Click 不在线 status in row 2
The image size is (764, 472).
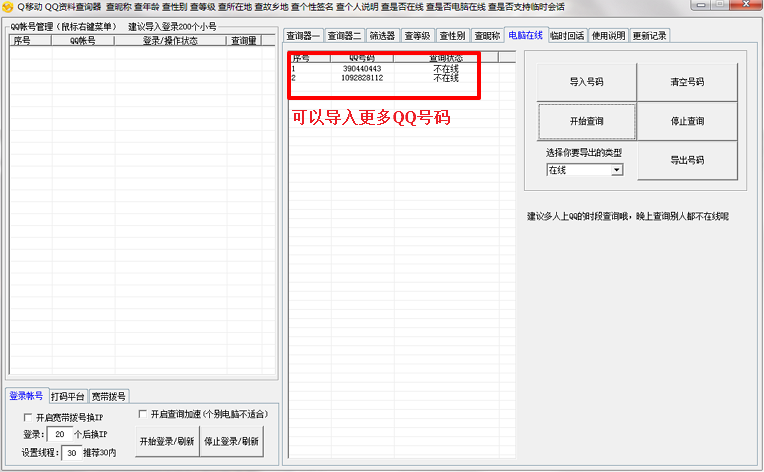(x=446, y=78)
